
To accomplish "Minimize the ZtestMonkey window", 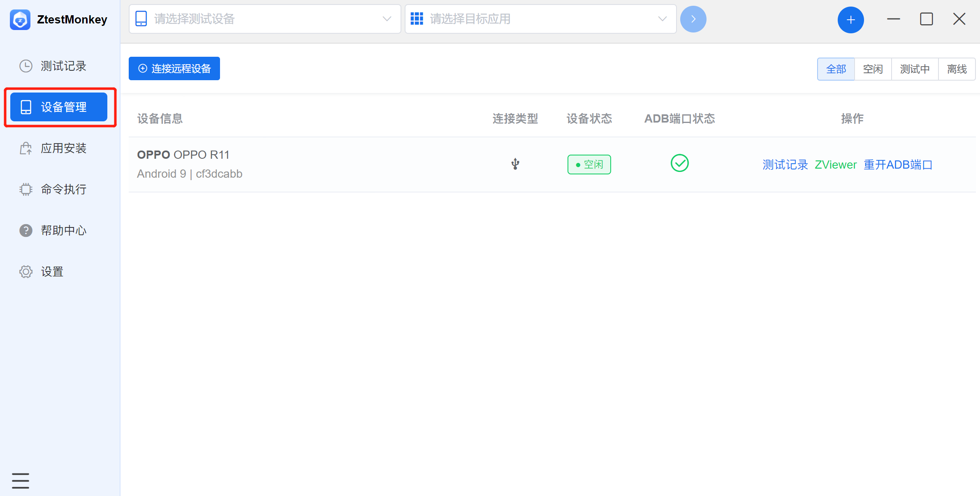I will coord(893,19).
